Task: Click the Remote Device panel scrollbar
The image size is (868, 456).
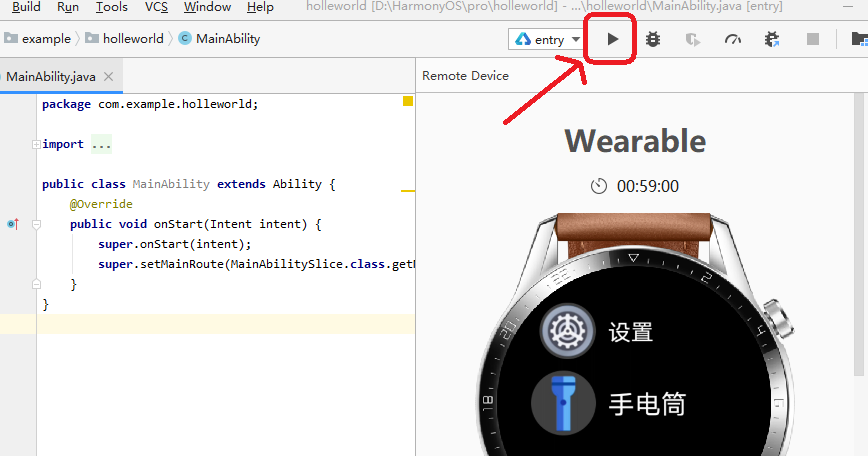Action: (860, 236)
